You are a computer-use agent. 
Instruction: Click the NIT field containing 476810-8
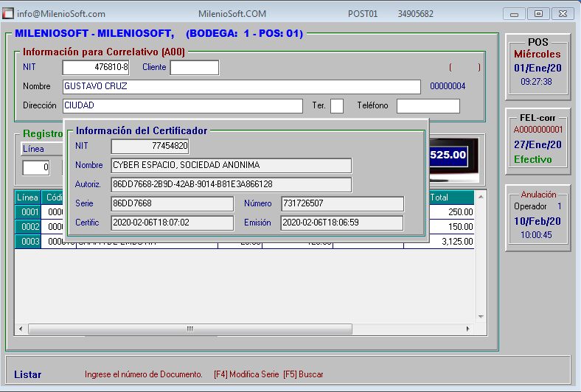click(96, 67)
